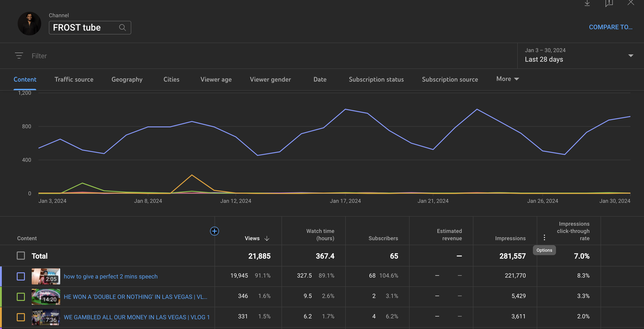Click the total subscribers value 65
The width and height of the screenshot is (644, 329).
394,256
